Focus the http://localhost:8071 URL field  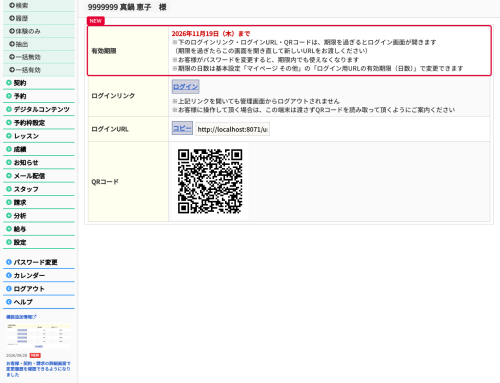(232, 129)
